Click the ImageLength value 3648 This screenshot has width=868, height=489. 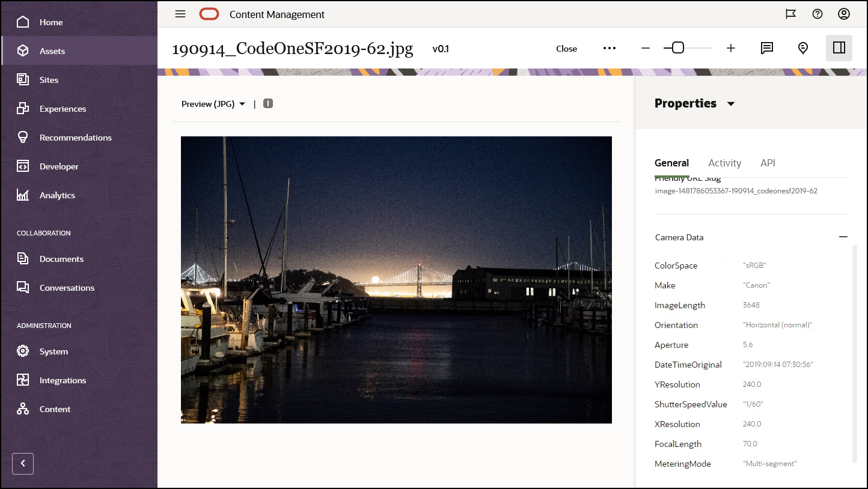751,305
